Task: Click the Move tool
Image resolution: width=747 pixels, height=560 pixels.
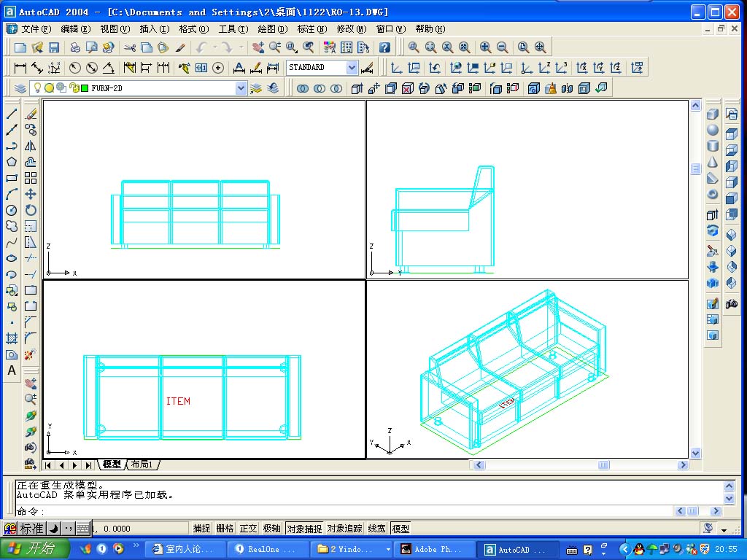Action: 31,194
